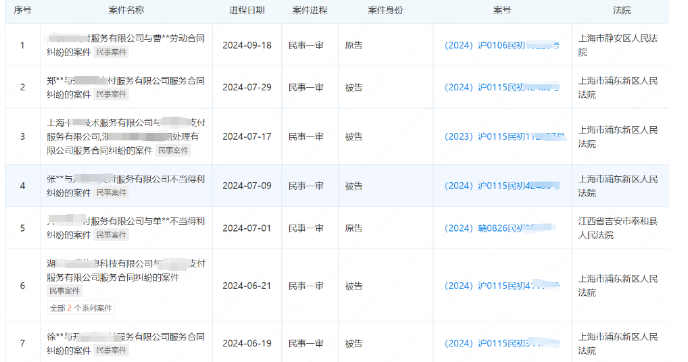Click the case name starting with 张**
688x362 pixels.
[125, 186]
